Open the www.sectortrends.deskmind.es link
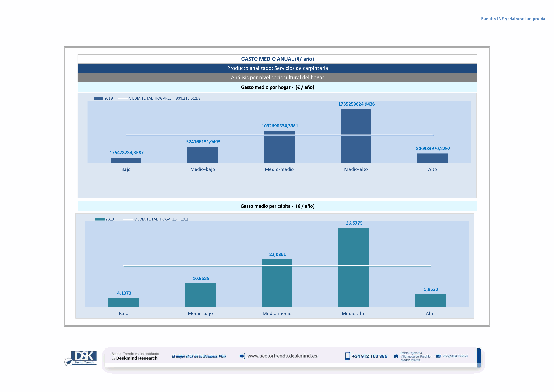The width and height of the screenshot is (554, 392). pyautogui.click(x=282, y=356)
